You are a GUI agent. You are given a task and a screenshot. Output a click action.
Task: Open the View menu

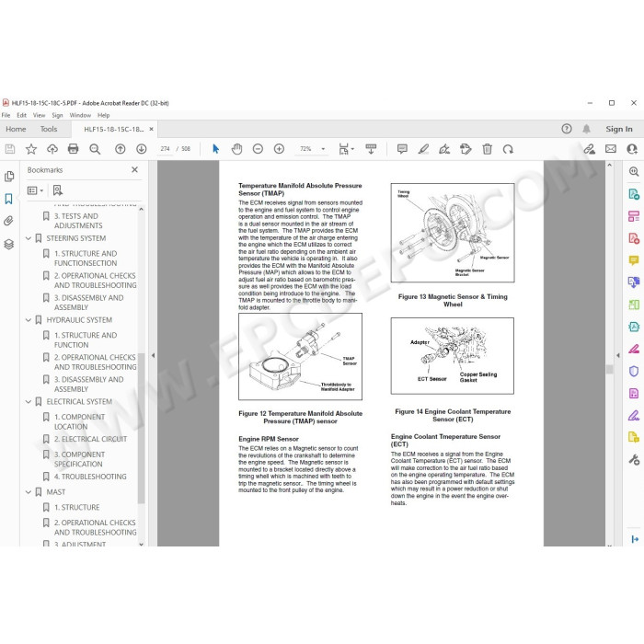39,115
